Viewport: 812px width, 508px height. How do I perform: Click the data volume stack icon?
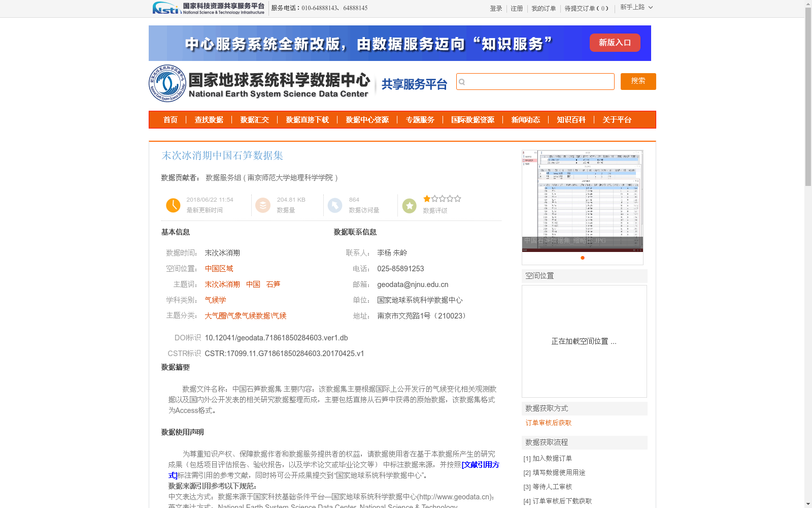point(263,205)
